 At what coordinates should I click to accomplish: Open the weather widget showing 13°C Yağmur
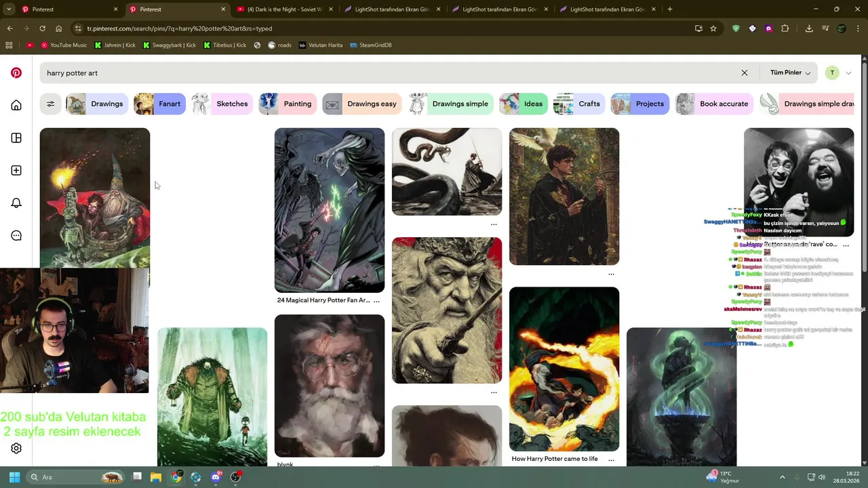tap(723, 477)
